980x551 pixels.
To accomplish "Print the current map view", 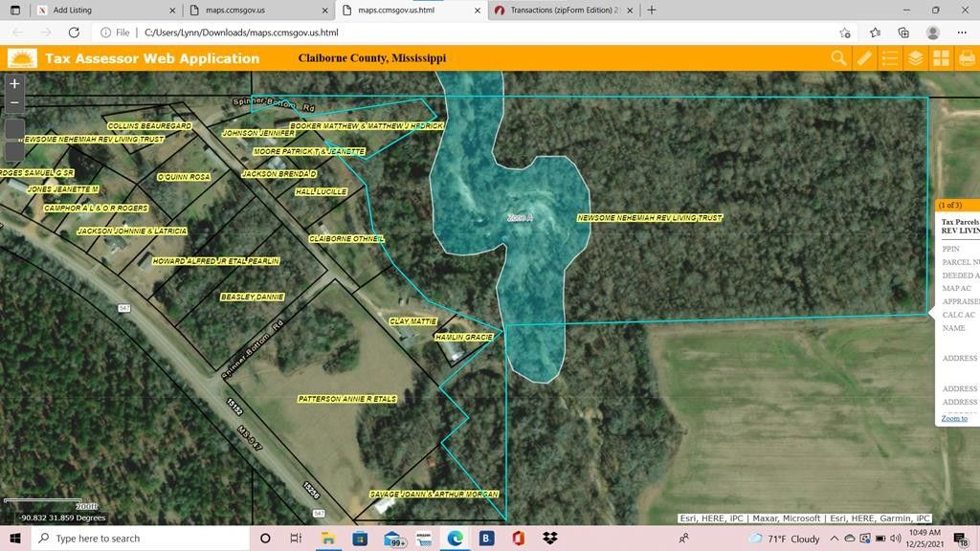I will click(967, 57).
